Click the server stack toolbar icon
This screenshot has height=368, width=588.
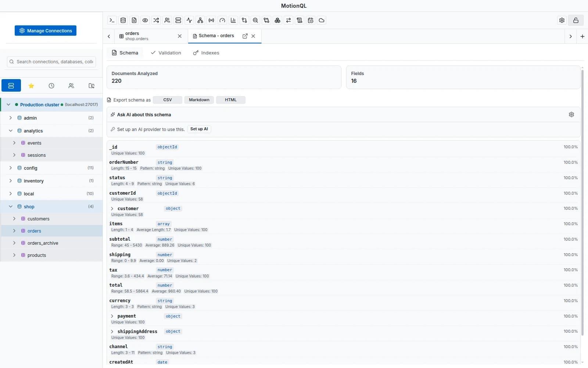point(178,20)
